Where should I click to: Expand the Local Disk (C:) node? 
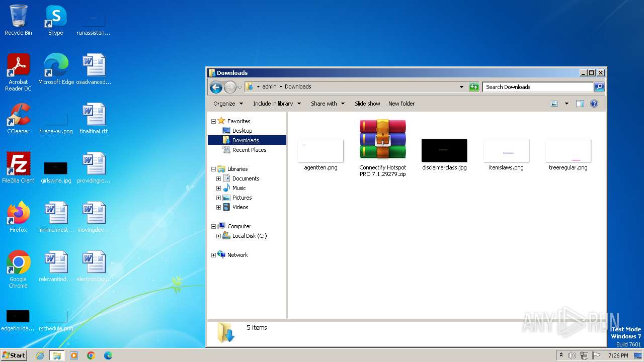tap(219, 236)
